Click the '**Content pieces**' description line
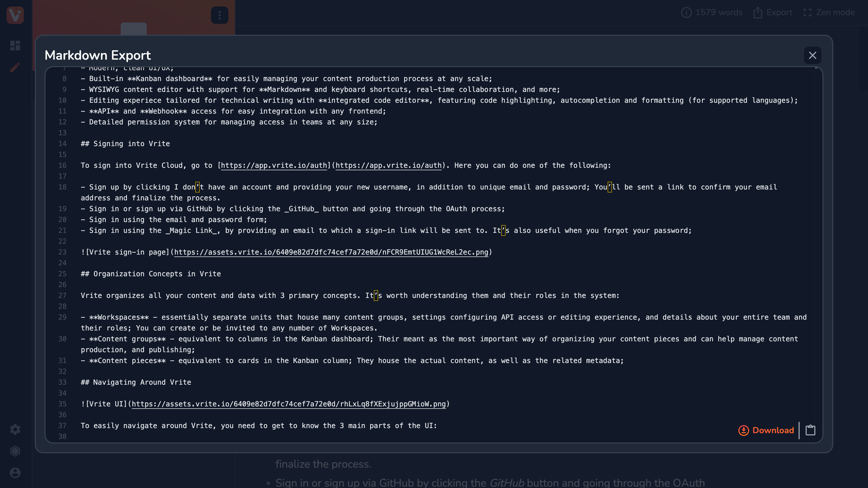 (352, 361)
